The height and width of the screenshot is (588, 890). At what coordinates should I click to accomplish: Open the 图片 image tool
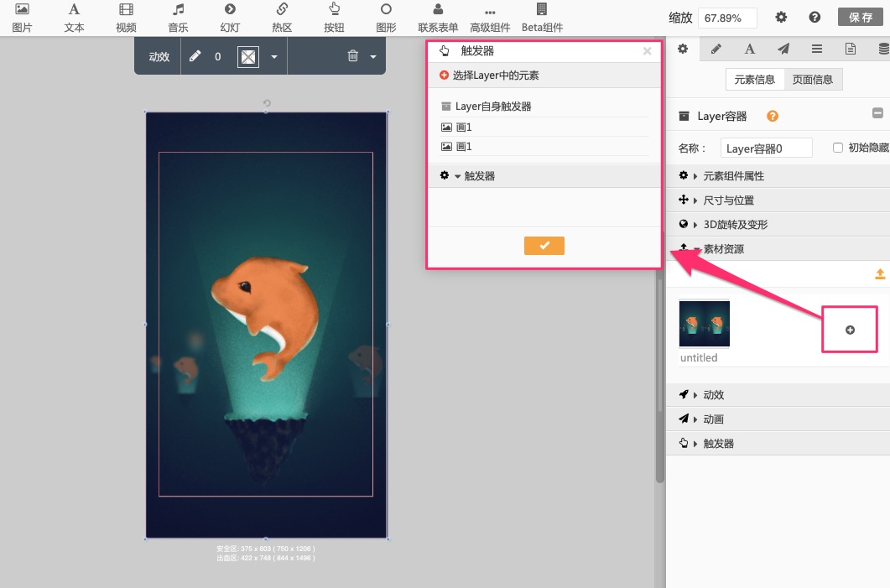22,18
